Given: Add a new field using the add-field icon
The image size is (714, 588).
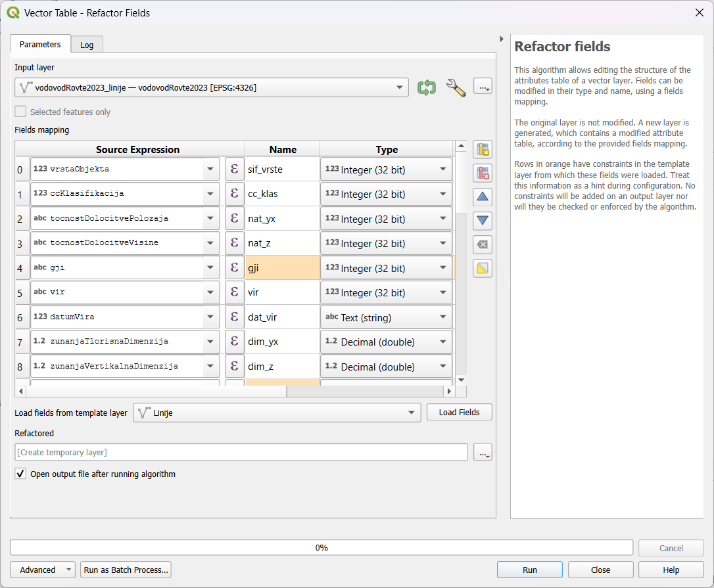Looking at the screenshot, I should click(x=482, y=149).
